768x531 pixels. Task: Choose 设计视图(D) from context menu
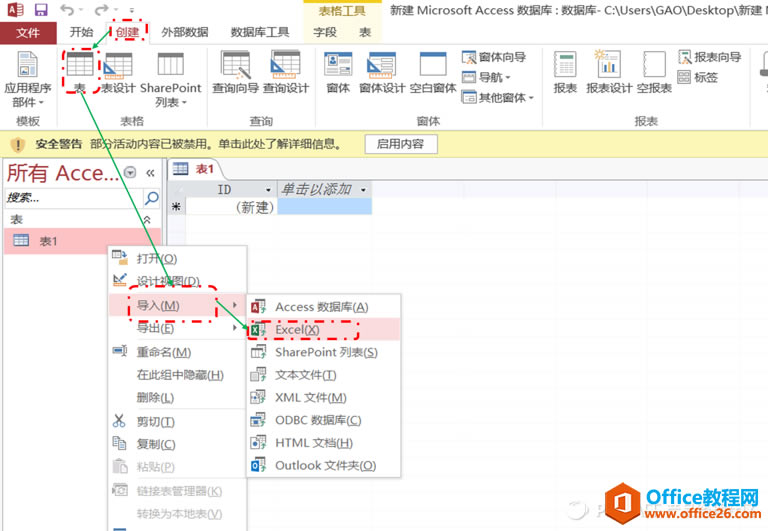[x=177, y=281]
